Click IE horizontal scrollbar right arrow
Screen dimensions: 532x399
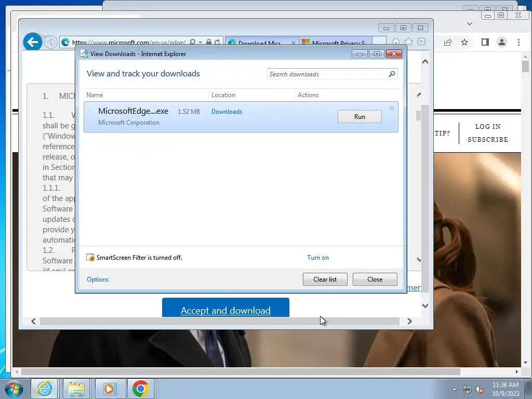[409, 321]
